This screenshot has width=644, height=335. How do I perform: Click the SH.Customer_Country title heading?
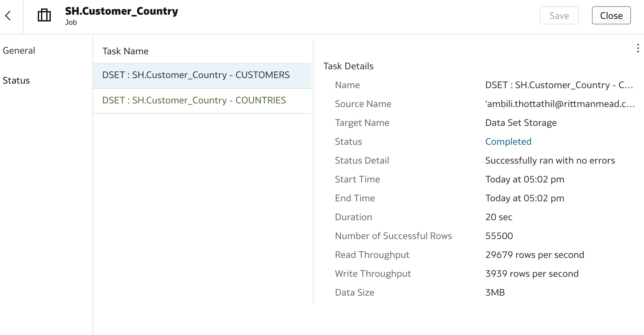click(121, 11)
